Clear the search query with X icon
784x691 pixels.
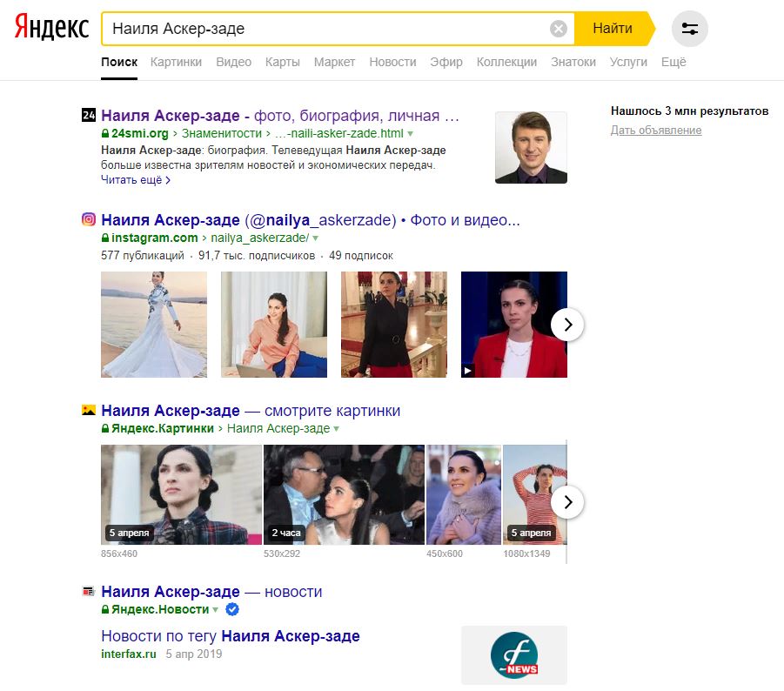point(559,29)
